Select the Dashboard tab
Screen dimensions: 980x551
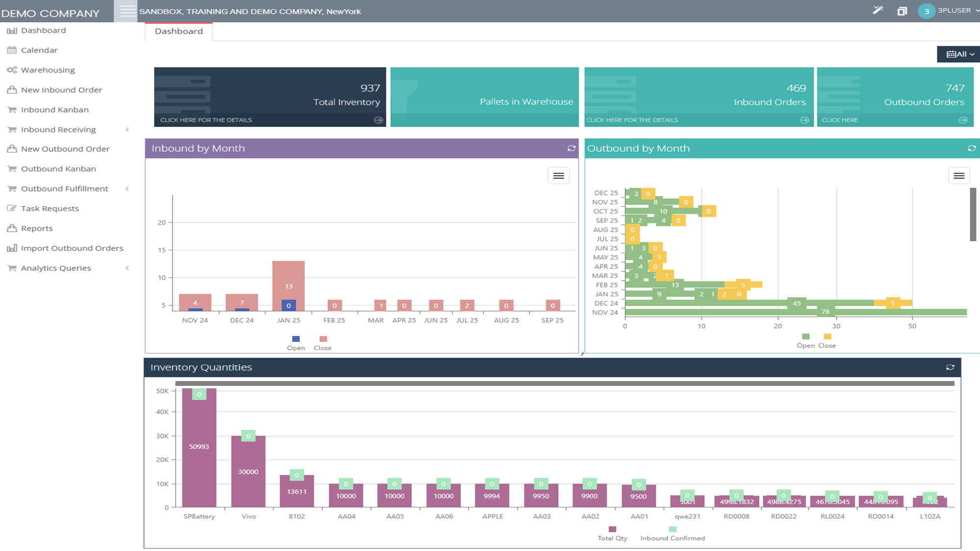(x=178, y=31)
